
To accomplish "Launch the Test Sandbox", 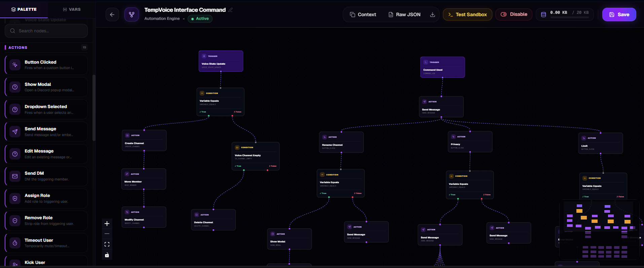I will [x=467, y=14].
